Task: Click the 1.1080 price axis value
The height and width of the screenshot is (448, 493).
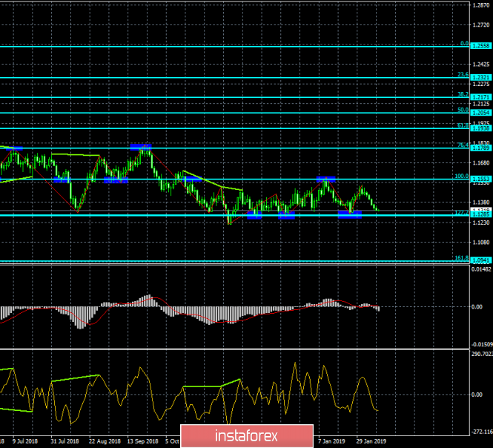Action: point(481,243)
